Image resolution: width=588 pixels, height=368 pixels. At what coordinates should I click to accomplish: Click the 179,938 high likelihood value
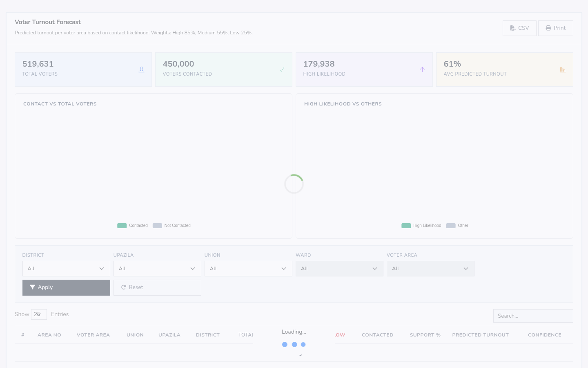319,64
